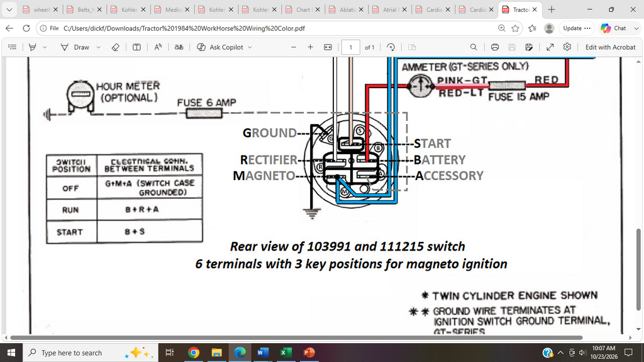Click the Save icon in the toolbar
This screenshot has height=362, width=644.
pyautogui.click(x=512, y=47)
